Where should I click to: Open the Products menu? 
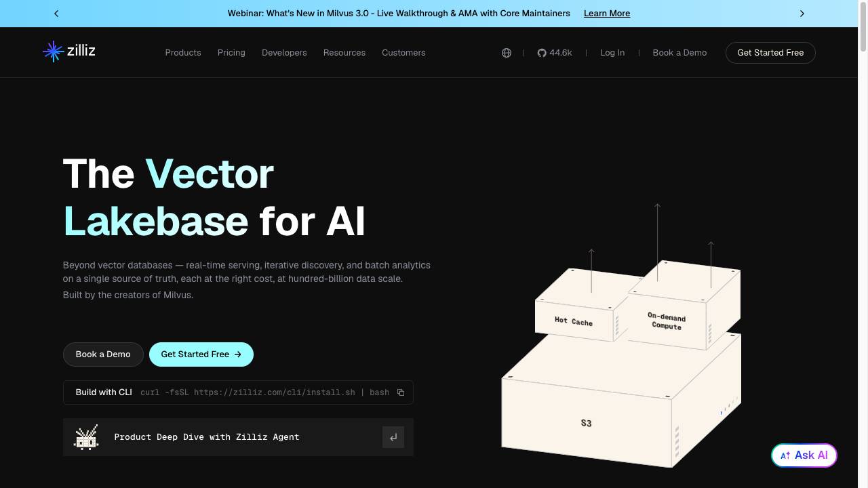click(183, 53)
